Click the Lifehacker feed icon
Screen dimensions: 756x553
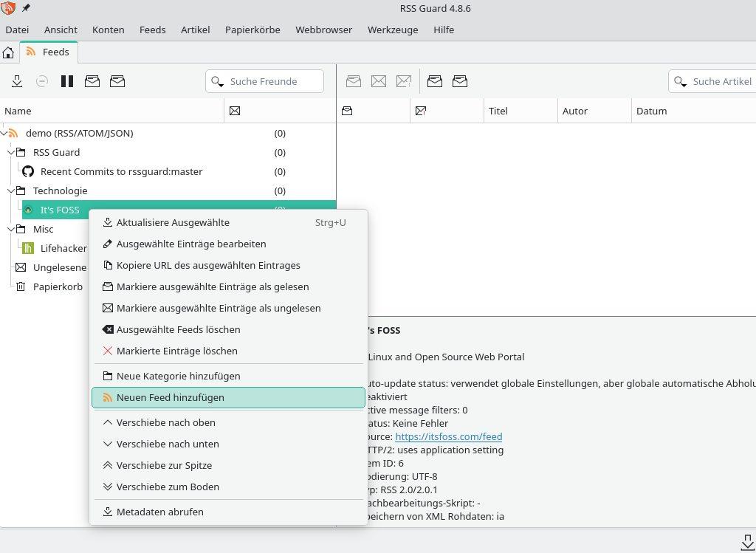[x=27, y=248]
